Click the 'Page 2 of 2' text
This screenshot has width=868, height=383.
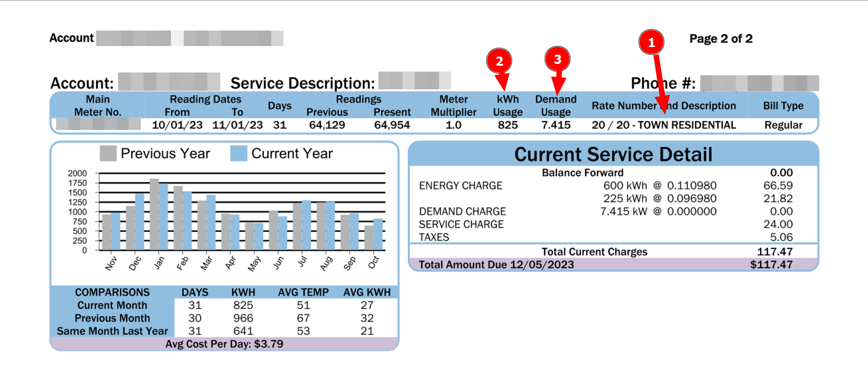721,39
